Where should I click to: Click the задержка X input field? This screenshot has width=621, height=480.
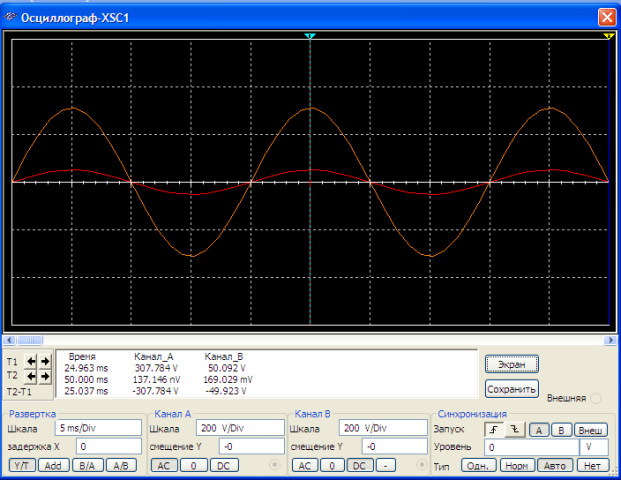pos(109,446)
